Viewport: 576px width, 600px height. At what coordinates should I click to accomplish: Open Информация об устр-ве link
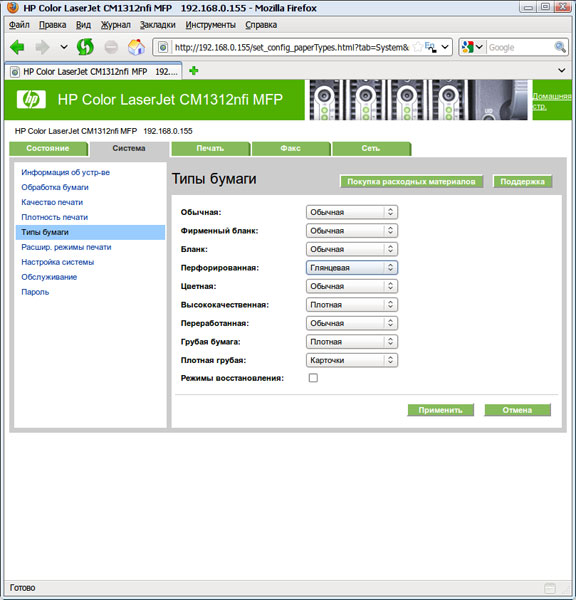pyautogui.click(x=65, y=173)
